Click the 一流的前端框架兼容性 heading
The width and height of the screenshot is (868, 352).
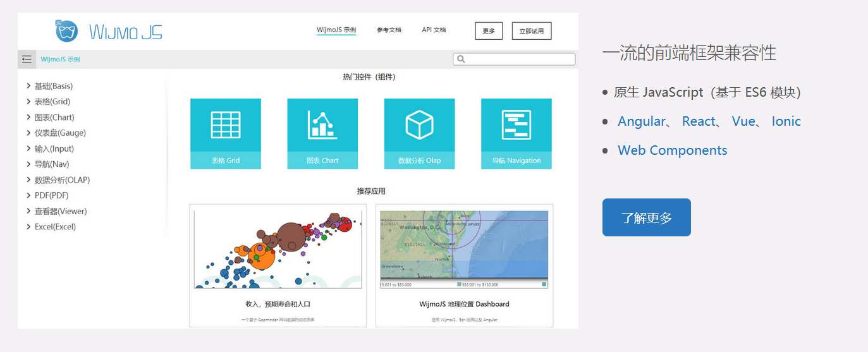[689, 52]
